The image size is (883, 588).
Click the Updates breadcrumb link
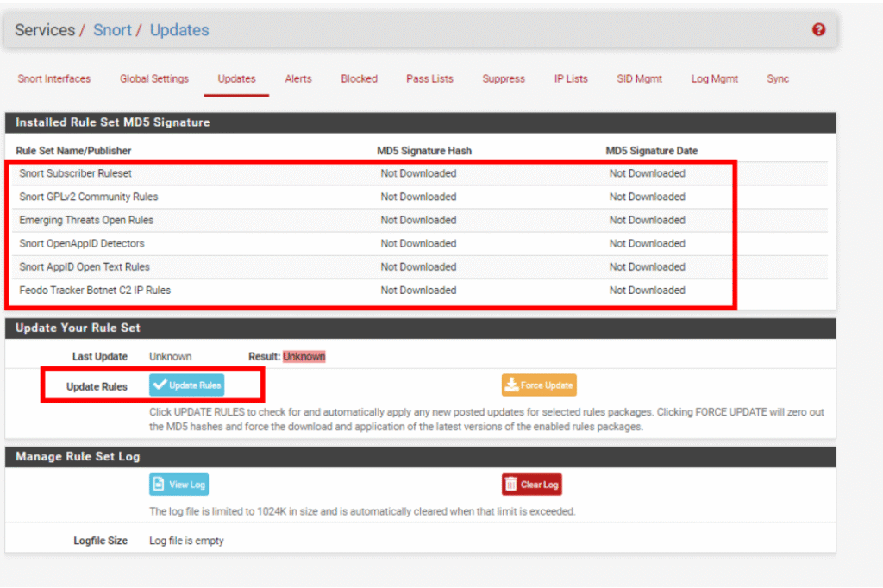179,30
